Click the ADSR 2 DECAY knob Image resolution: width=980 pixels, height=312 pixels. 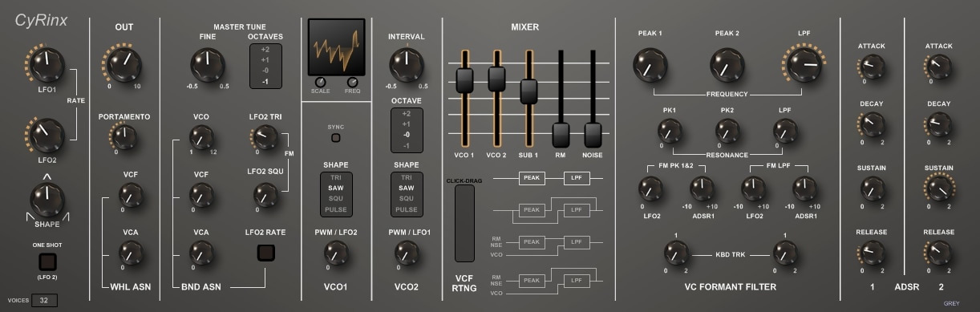(x=938, y=124)
